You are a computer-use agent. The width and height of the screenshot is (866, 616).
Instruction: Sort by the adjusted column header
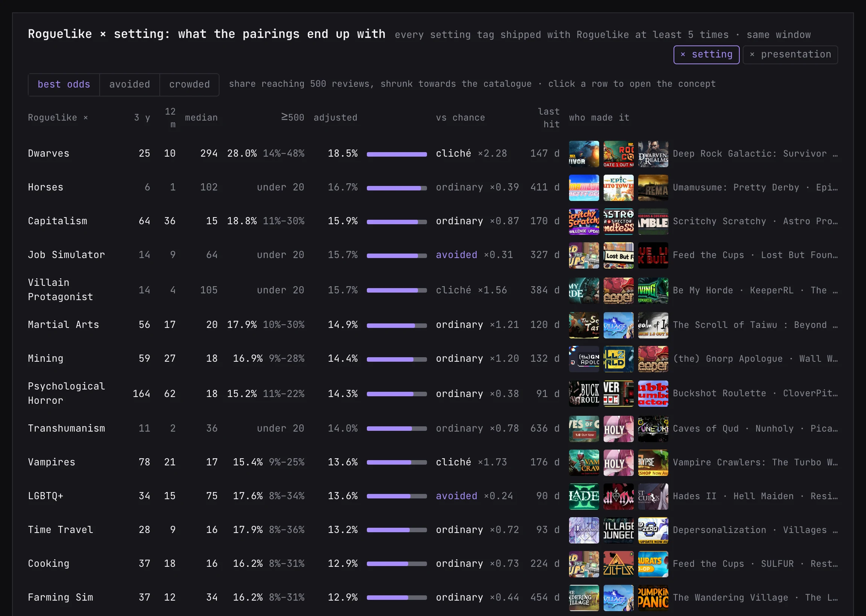pos(336,118)
